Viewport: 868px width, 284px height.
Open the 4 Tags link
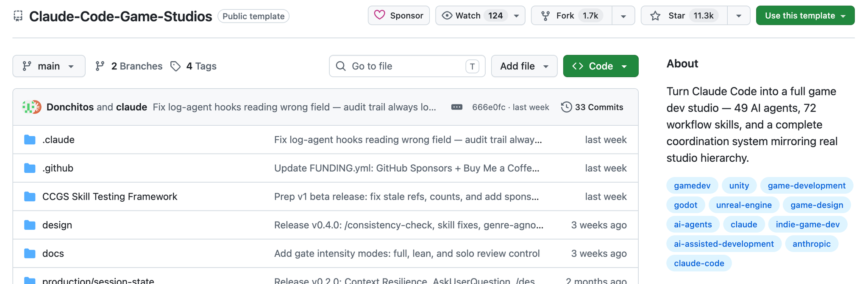pos(194,66)
